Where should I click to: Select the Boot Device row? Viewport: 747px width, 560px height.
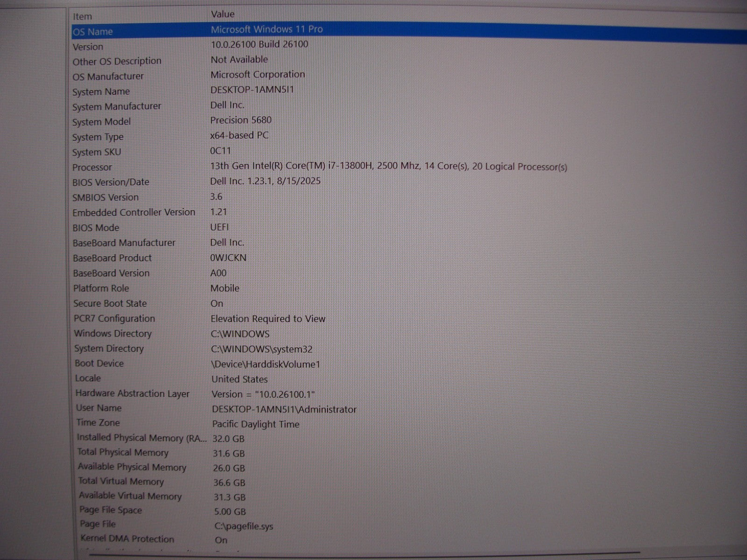point(99,364)
